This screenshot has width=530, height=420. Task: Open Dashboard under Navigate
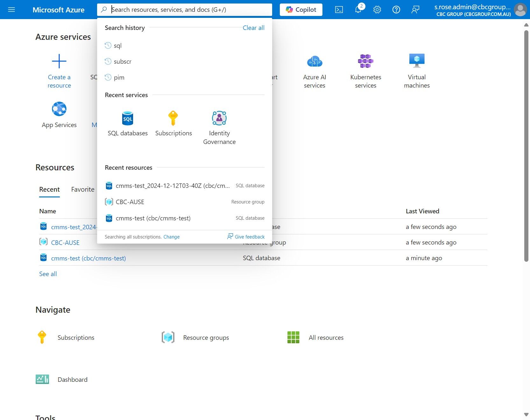(61, 380)
